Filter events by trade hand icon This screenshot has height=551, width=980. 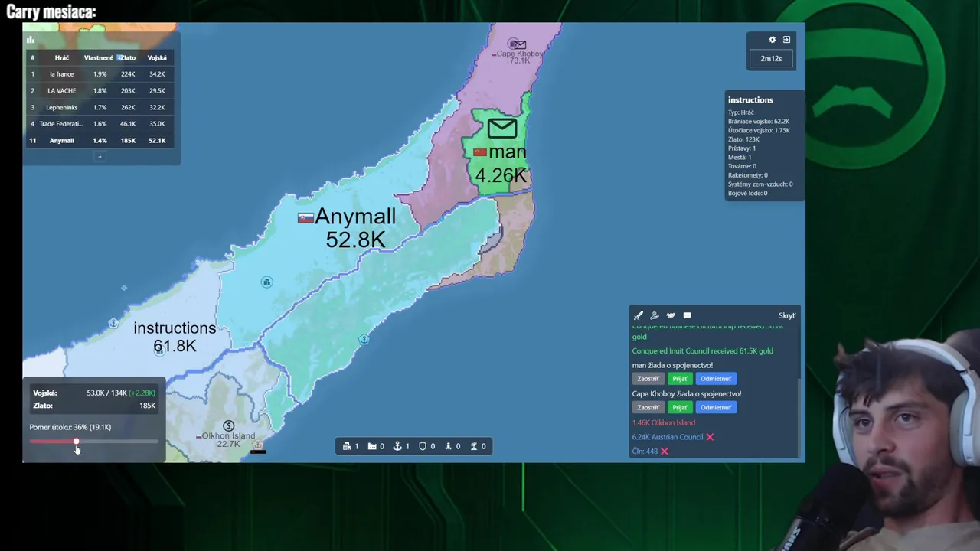click(655, 315)
